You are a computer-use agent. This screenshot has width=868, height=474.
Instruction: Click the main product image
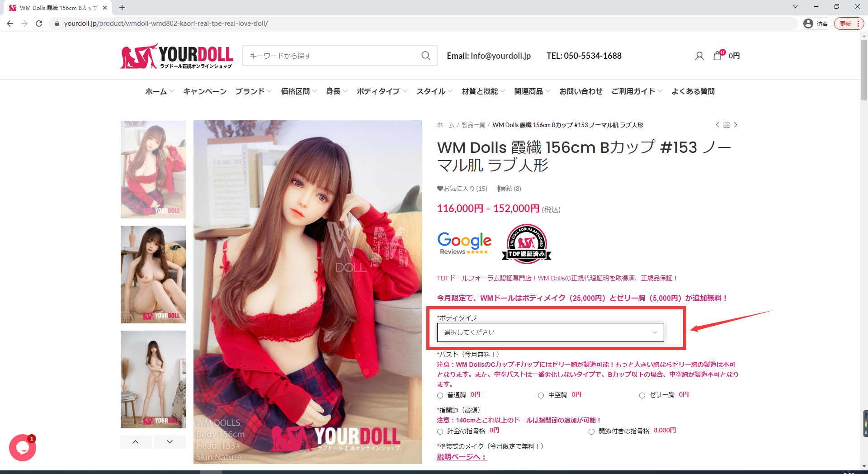[x=308, y=292]
